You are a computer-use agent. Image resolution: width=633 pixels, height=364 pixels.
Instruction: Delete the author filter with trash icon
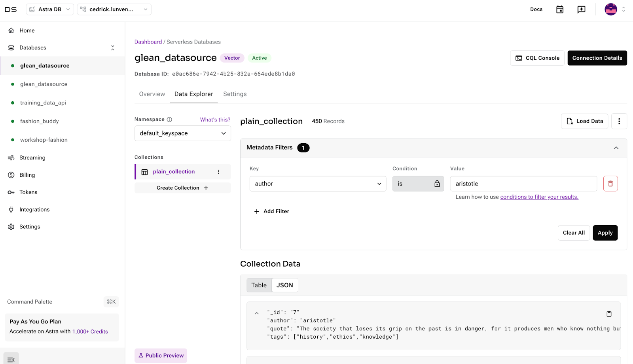(x=610, y=184)
